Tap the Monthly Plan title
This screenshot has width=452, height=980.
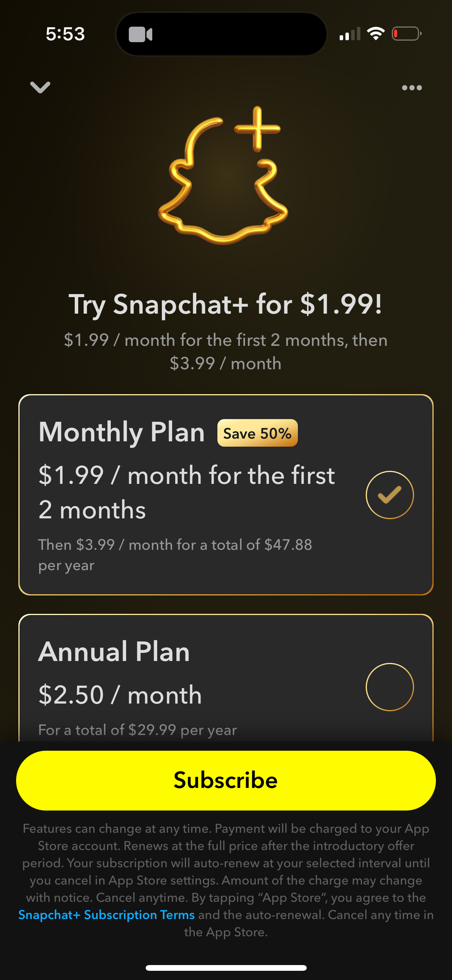[122, 432]
